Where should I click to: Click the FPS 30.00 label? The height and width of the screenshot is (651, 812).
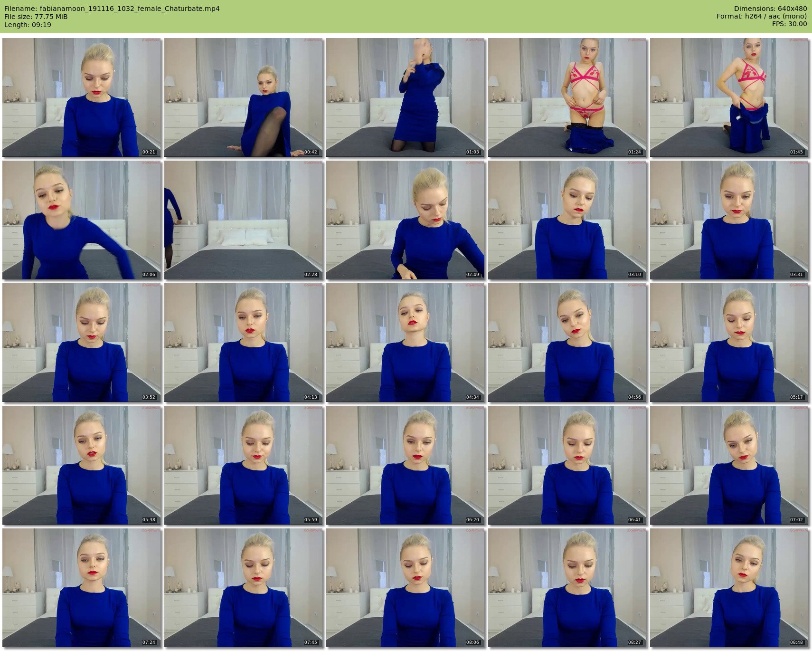[x=789, y=24]
